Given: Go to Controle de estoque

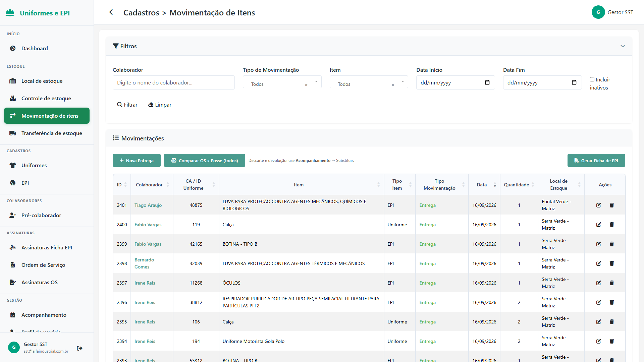Looking at the screenshot, I should click(47, 98).
